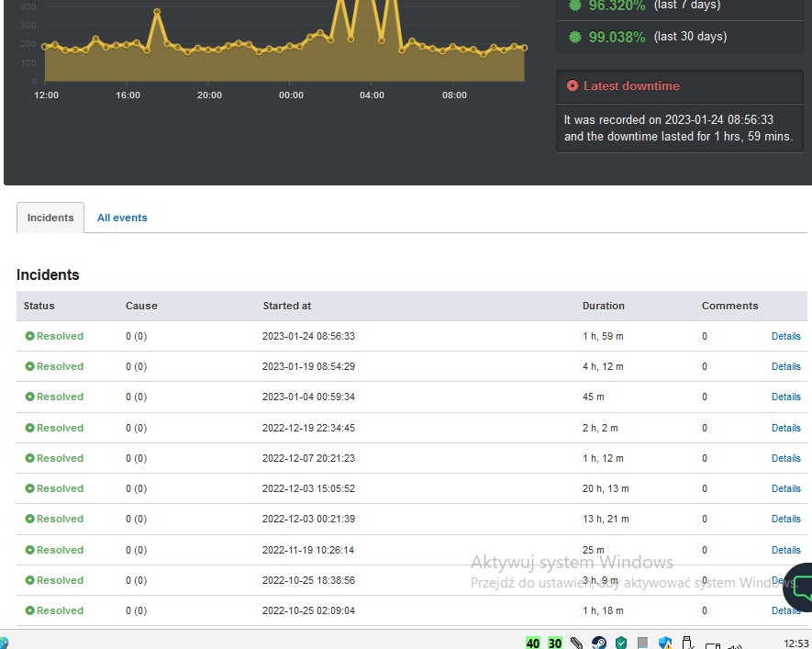Click Resolved icon for 2022-12-07 incident
Image resolution: width=812 pixels, height=649 pixels.
pos(30,458)
